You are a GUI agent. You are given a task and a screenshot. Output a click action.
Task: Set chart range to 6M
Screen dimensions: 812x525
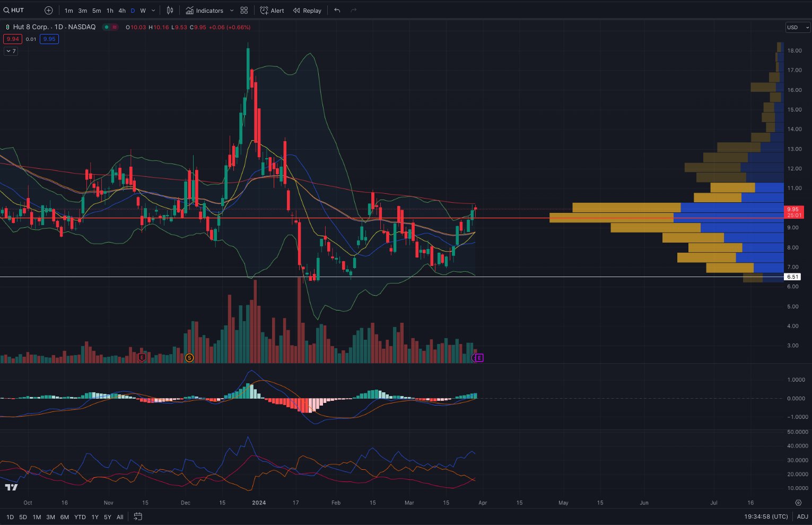pos(65,517)
